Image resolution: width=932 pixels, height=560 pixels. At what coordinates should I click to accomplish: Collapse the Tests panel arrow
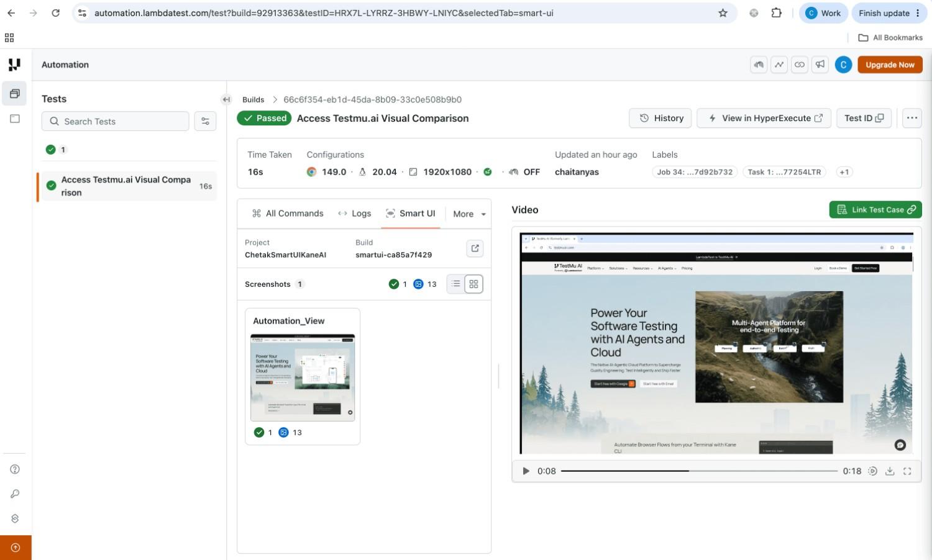point(226,99)
